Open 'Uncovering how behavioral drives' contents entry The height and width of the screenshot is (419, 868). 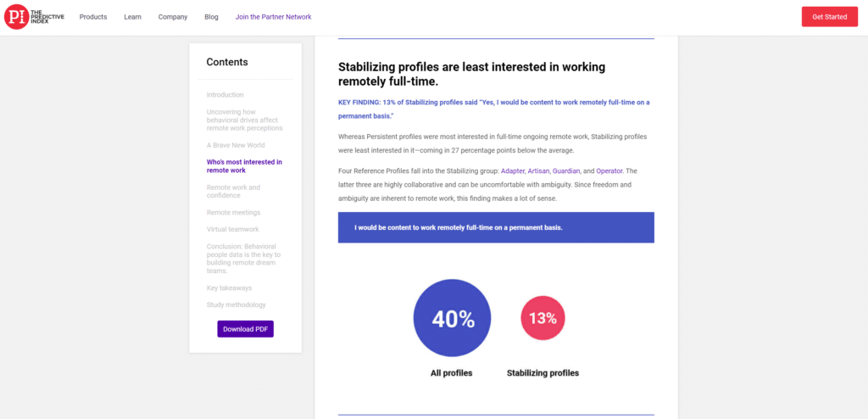tap(244, 120)
